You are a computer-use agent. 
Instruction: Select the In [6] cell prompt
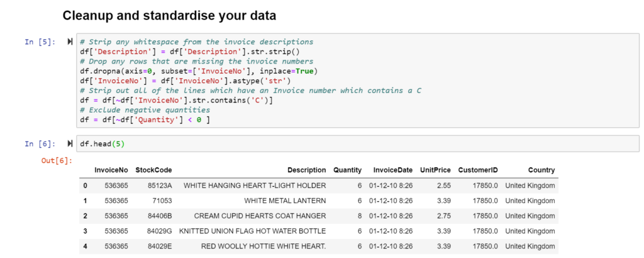click(x=39, y=143)
